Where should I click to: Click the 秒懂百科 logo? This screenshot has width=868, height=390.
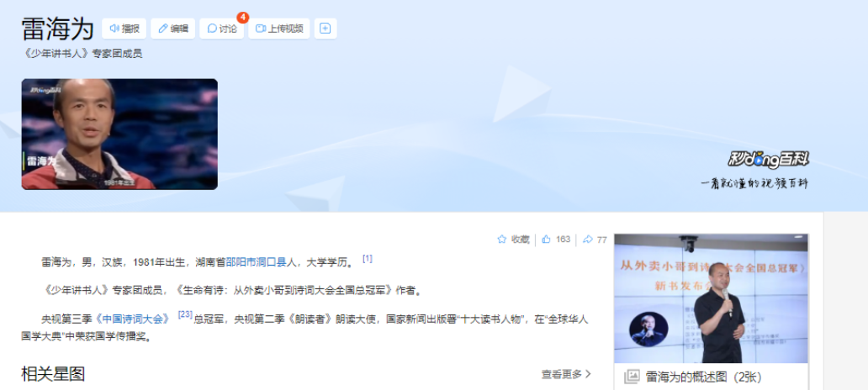pyautogui.click(x=769, y=160)
